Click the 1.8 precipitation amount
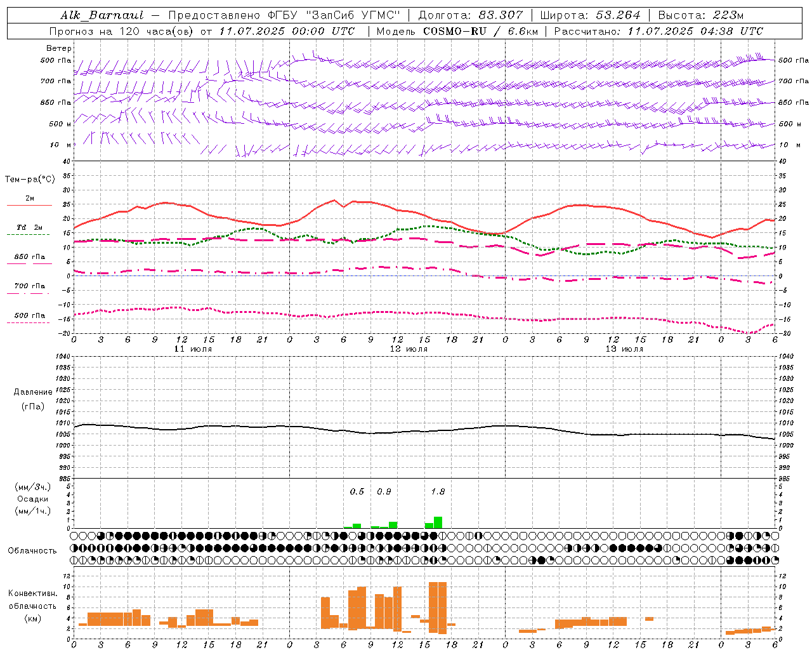Viewport: 812px width, 650px height. [438, 491]
